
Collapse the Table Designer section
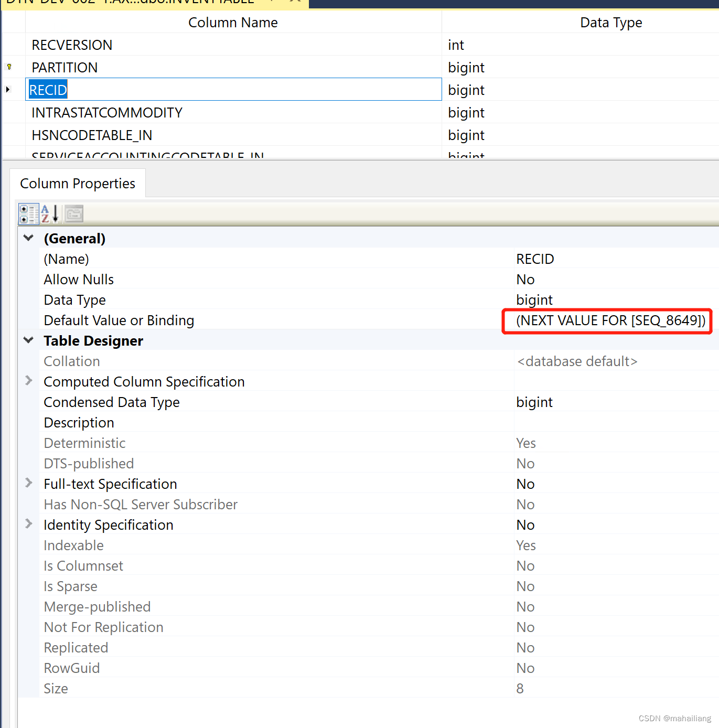click(28, 340)
